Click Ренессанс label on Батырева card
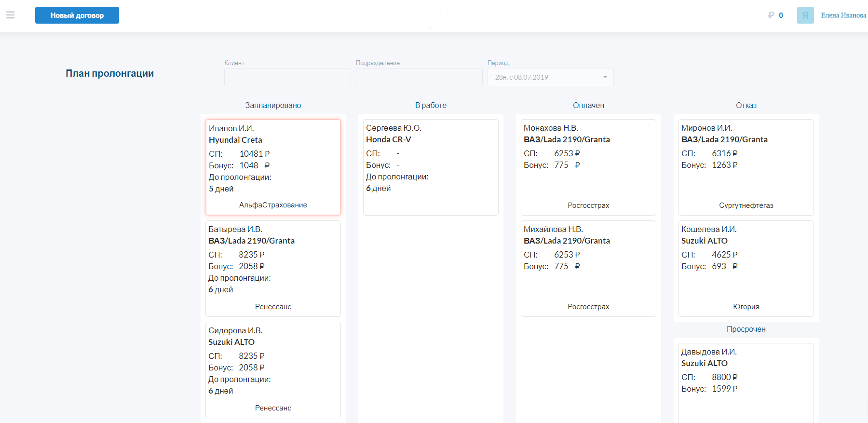This screenshot has width=868, height=423. coord(273,307)
